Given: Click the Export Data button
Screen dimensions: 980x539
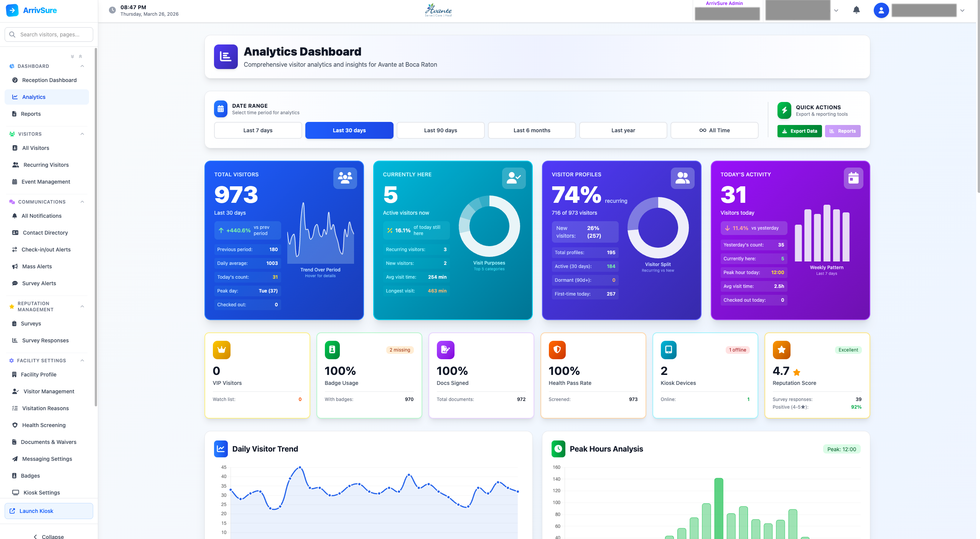Looking at the screenshot, I should tap(799, 131).
